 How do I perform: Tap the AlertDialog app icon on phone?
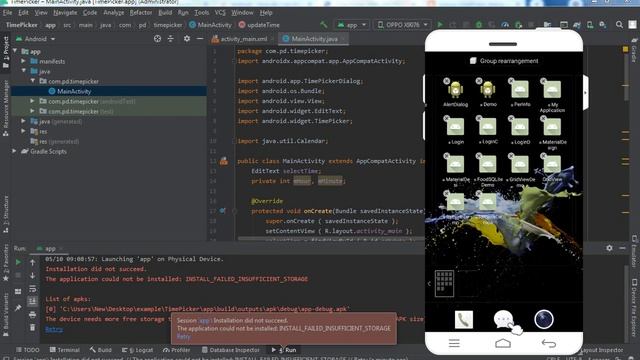(455, 89)
